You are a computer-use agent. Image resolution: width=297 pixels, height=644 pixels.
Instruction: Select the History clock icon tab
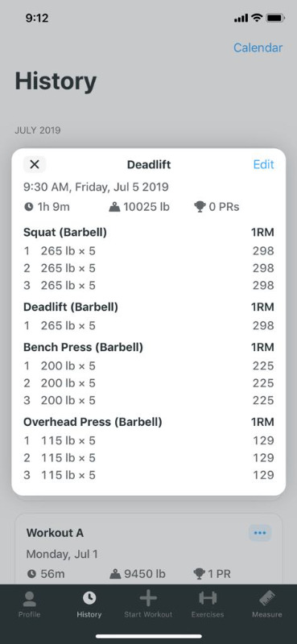(89, 598)
